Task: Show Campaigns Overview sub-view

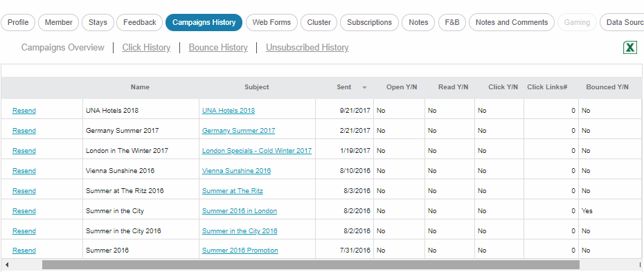Action: (x=63, y=48)
